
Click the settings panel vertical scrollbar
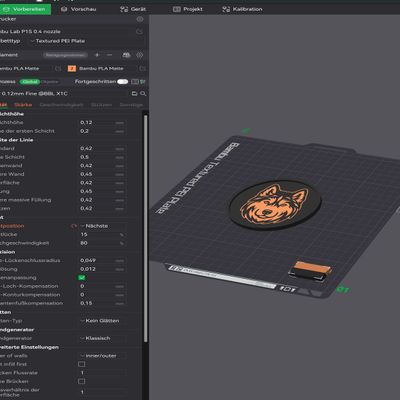145,228
